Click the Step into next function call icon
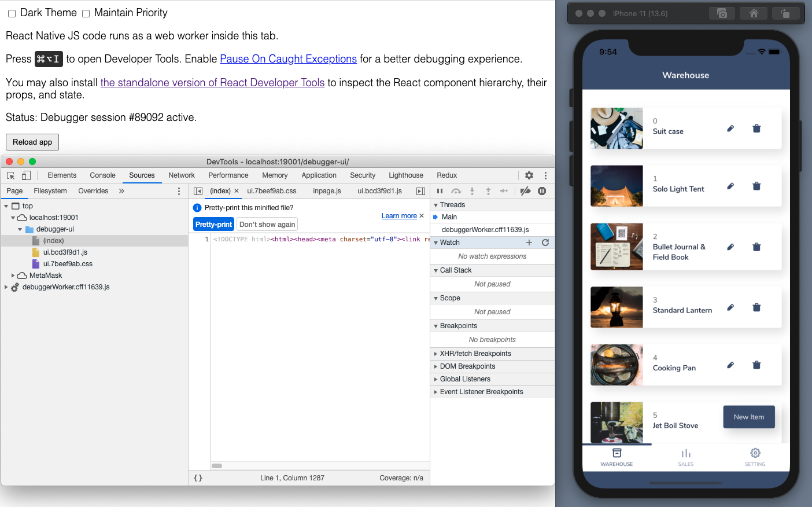Viewport: 812px width, 507px height. (x=472, y=191)
